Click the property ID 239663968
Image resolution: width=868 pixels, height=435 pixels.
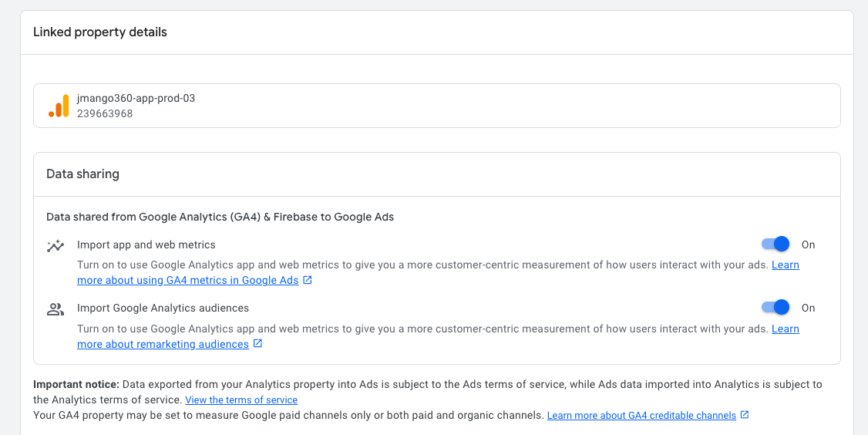(x=105, y=114)
